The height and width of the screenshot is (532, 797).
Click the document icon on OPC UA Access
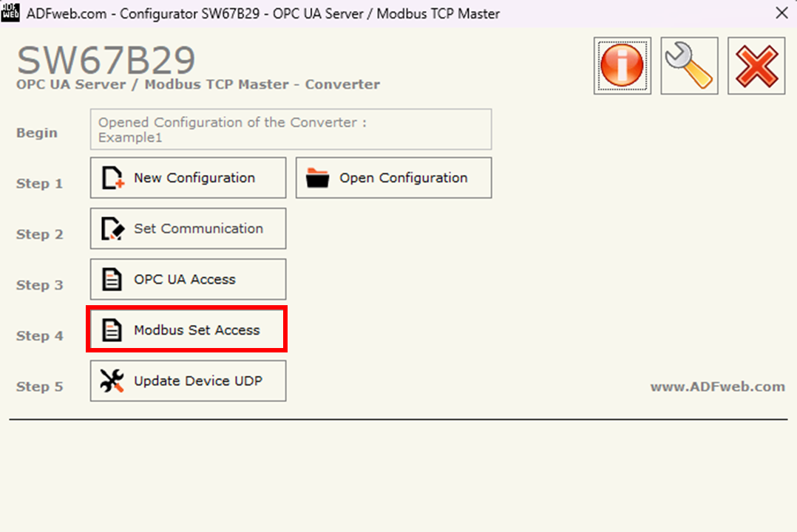[x=112, y=279]
